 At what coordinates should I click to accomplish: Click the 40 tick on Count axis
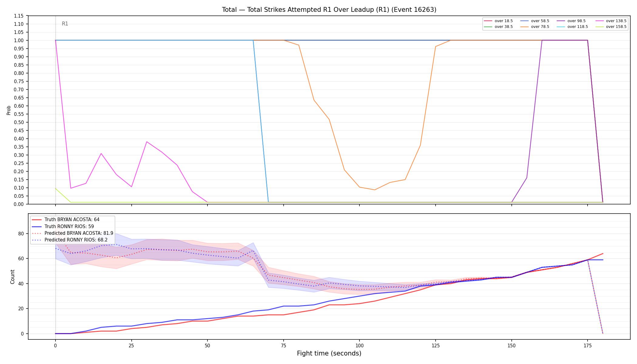pyautogui.click(x=21, y=284)
